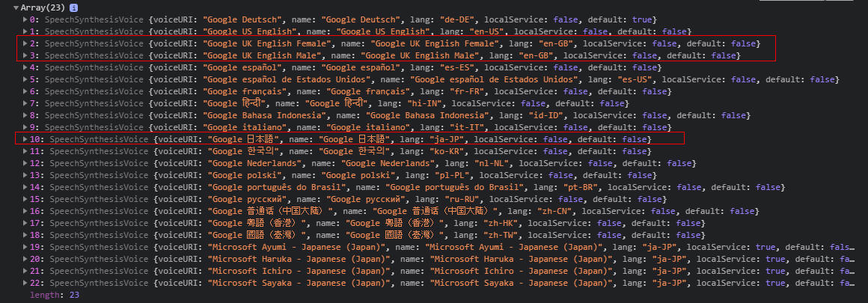Click name "Google UK English Female" string

point(436,43)
